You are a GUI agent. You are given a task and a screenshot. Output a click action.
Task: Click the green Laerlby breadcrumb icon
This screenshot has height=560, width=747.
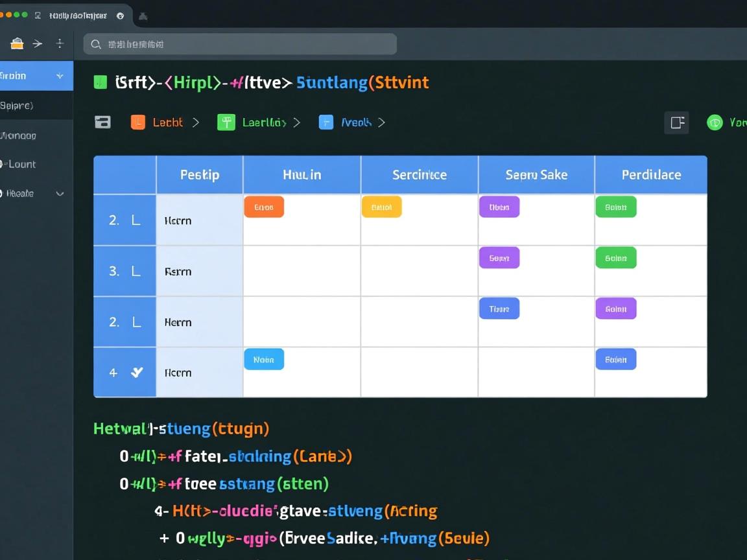[226, 122]
